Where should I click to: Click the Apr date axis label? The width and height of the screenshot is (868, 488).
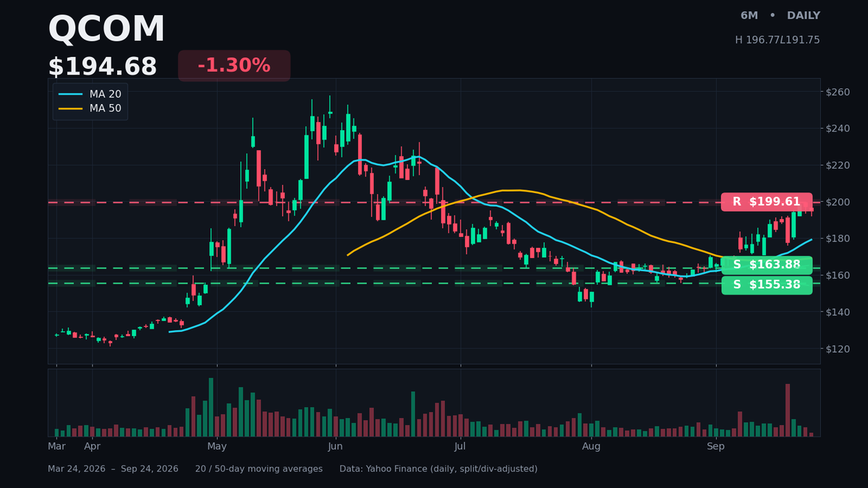pyautogui.click(x=93, y=447)
